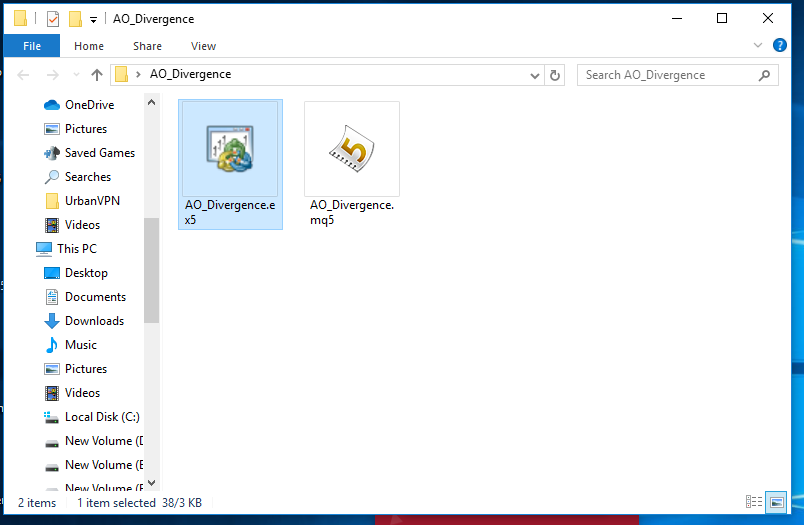
Task: Open OneDrive in the navigation pane
Action: coord(90,105)
